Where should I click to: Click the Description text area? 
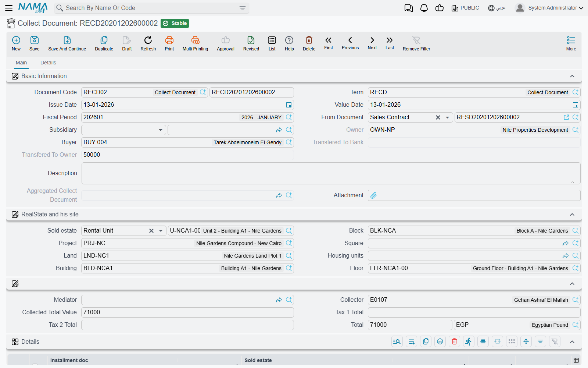pos(331,173)
